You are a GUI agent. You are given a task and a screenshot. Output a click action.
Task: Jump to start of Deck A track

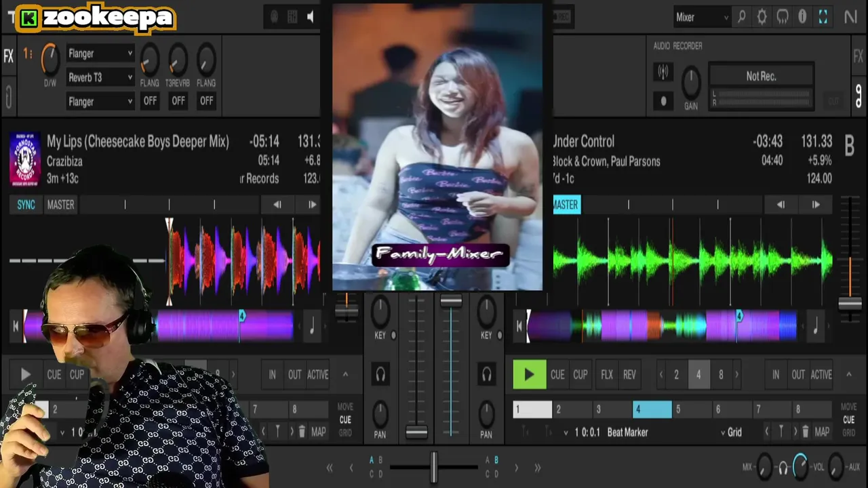(x=16, y=326)
